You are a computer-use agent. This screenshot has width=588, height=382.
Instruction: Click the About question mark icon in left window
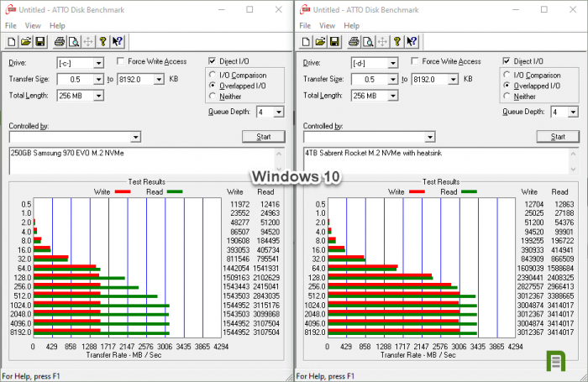[x=102, y=42]
